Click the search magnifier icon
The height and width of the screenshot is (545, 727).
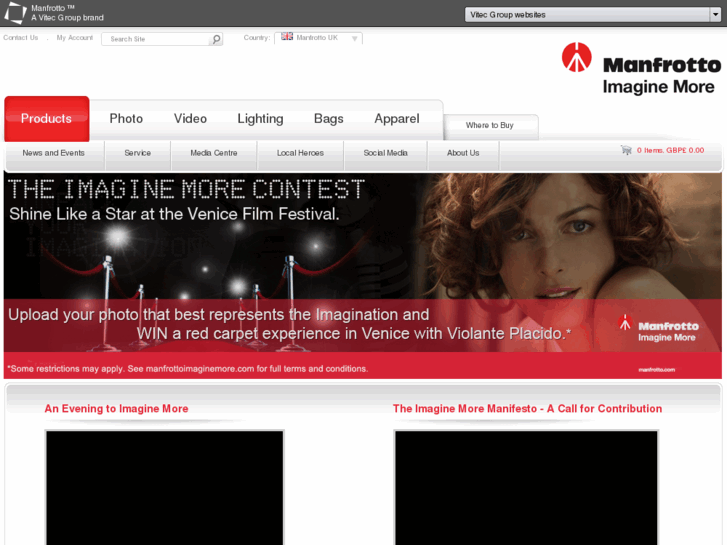(216, 39)
